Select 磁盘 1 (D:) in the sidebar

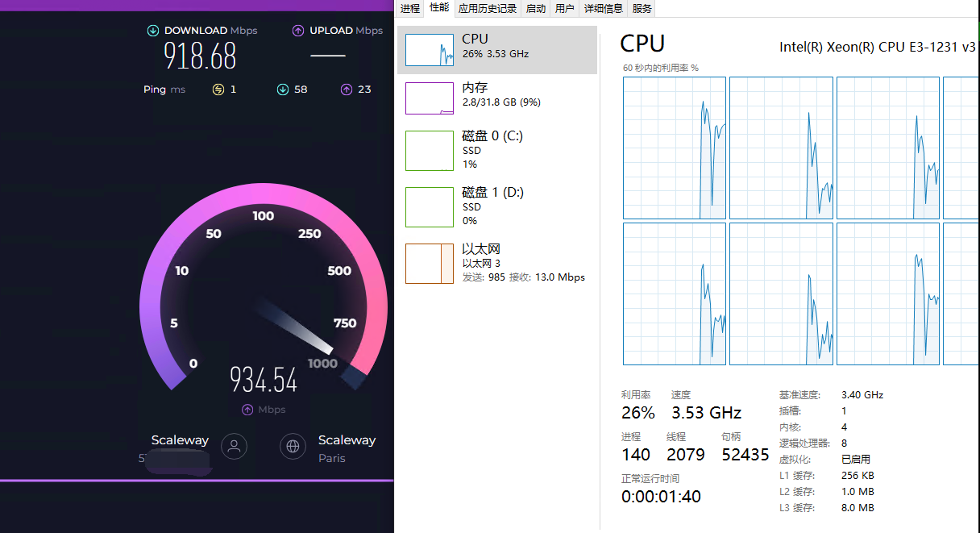click(x=497, y=206)
